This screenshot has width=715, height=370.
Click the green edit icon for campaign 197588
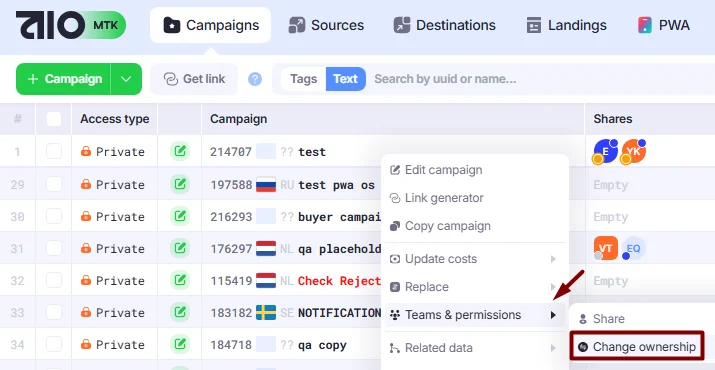click(180, 184)
